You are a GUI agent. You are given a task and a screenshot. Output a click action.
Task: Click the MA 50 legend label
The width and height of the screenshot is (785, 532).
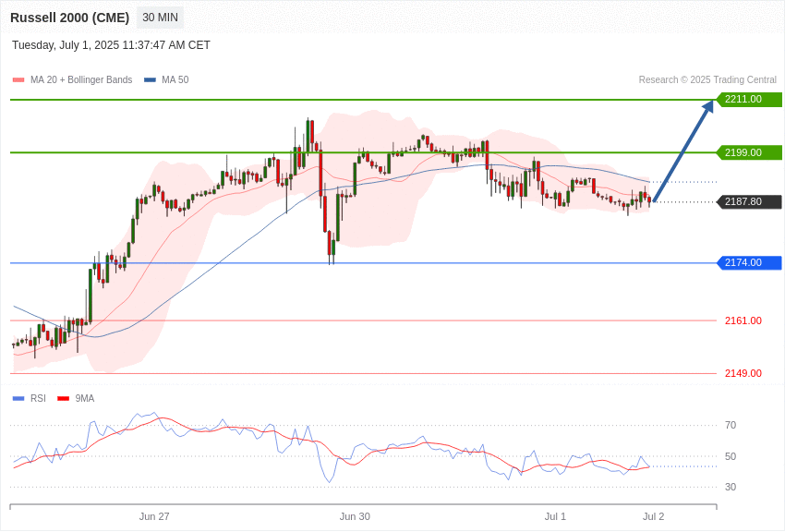click(x=175, y=79)
